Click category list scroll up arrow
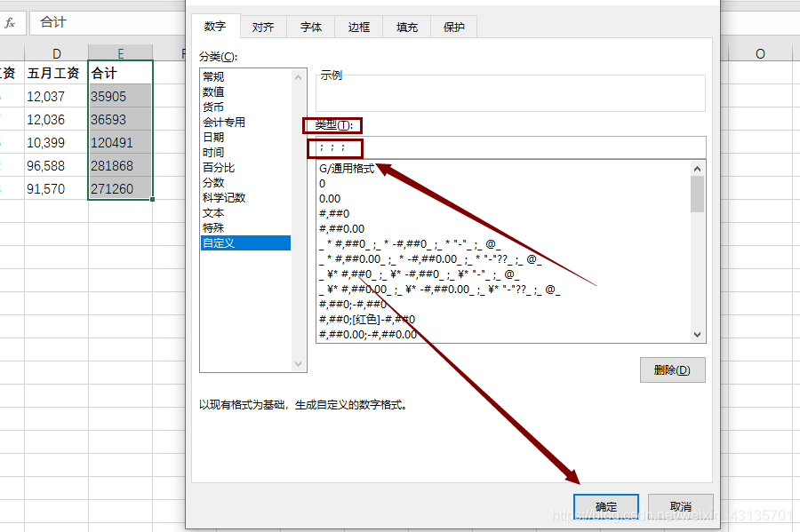 point(299,77)
